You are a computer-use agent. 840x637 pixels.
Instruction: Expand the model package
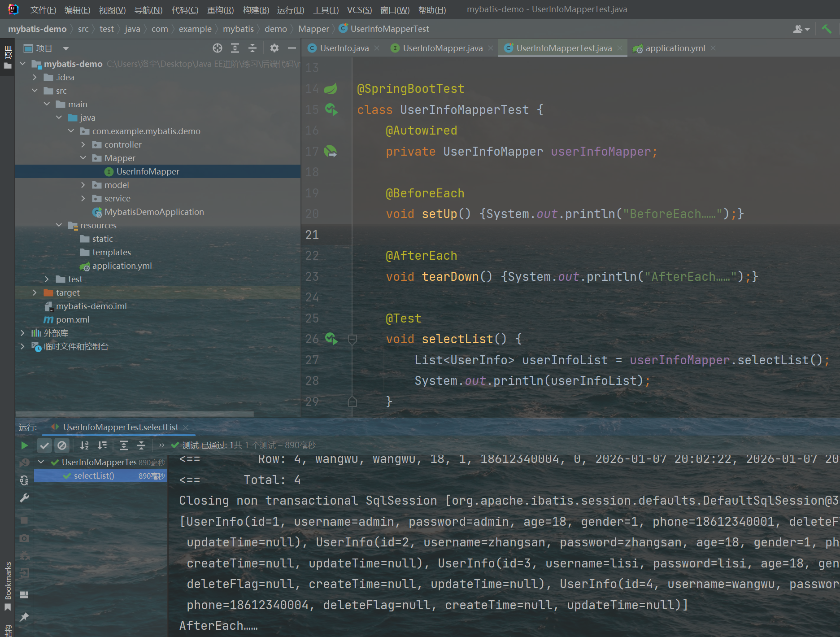[x=83, y=185]
